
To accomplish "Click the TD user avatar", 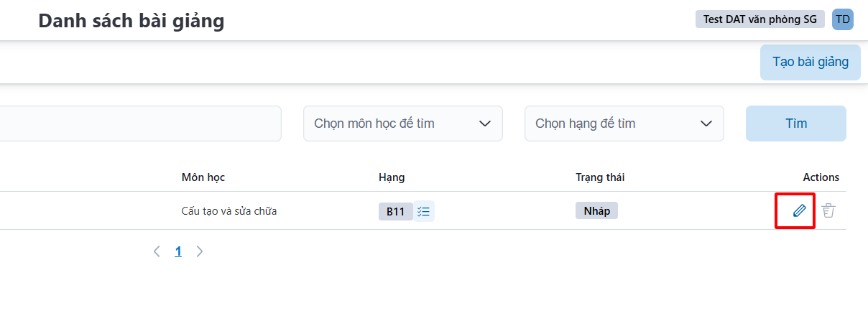I will pyautogui.click(x=842, y=19).
